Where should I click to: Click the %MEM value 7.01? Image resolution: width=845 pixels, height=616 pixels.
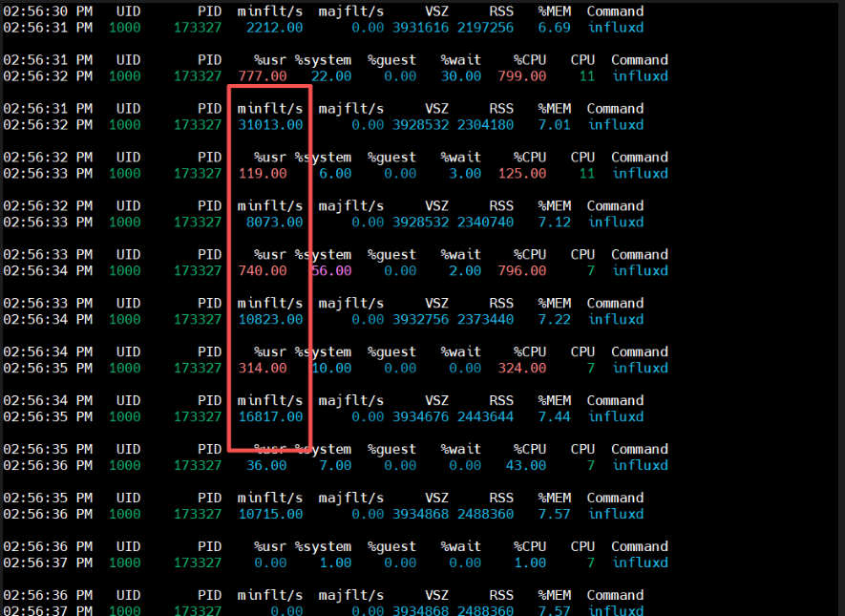(554, 125)
